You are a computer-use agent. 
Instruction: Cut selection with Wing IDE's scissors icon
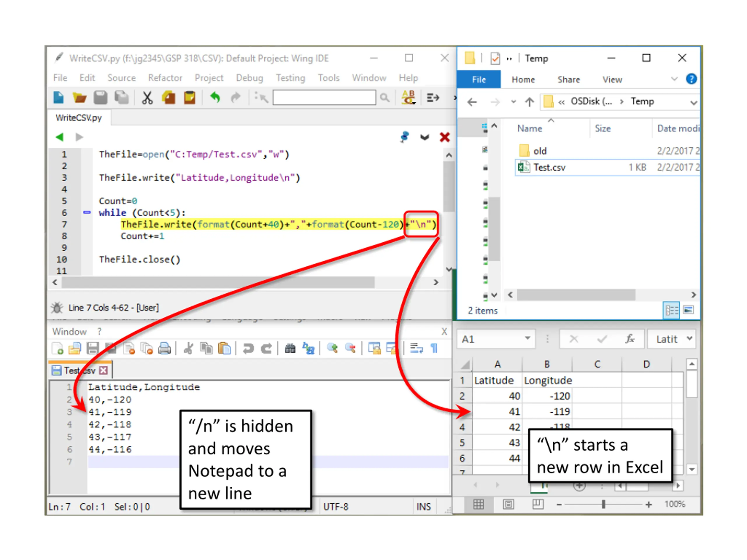tap(147, 98)
